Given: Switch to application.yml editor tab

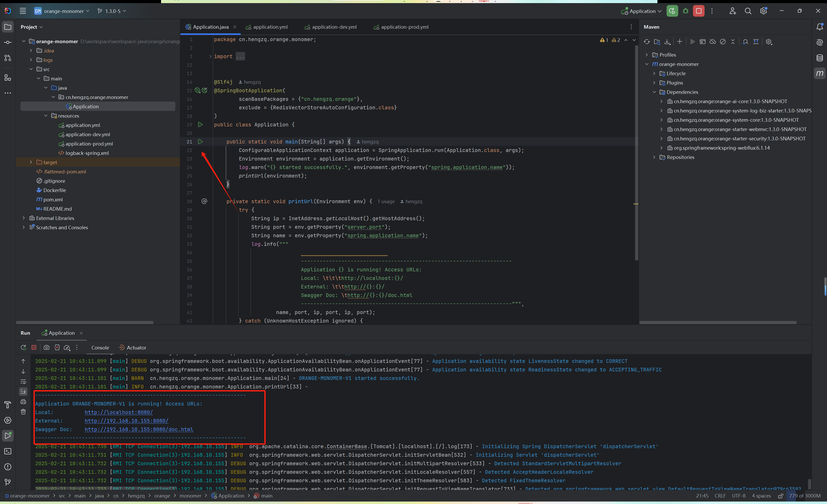Looking at the screenshot, I should coord(267,27).
